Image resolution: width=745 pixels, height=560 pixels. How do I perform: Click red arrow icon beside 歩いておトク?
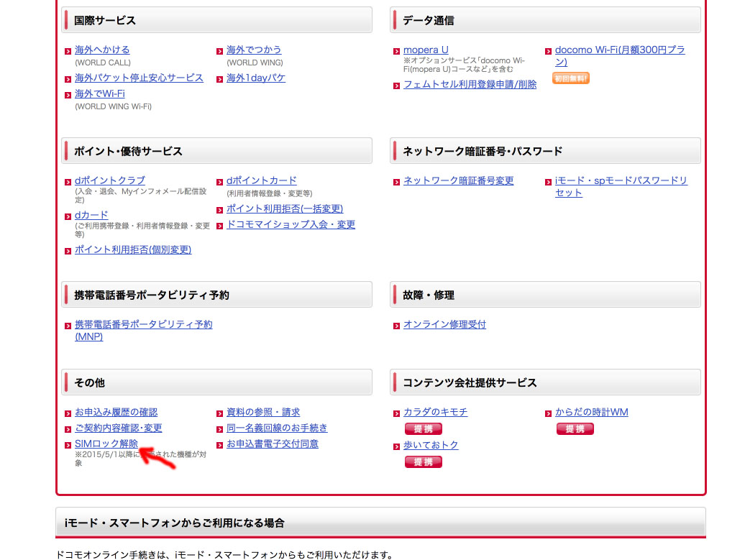[397, 447]
